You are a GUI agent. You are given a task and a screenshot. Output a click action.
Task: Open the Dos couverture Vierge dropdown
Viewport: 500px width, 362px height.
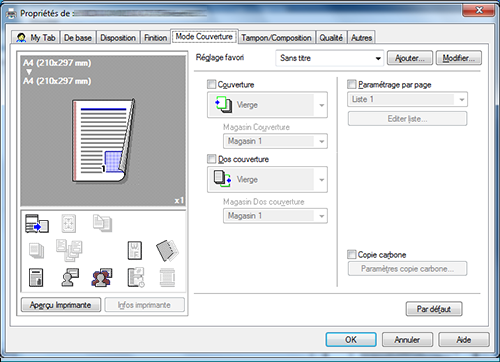click(x=267, y=179)
